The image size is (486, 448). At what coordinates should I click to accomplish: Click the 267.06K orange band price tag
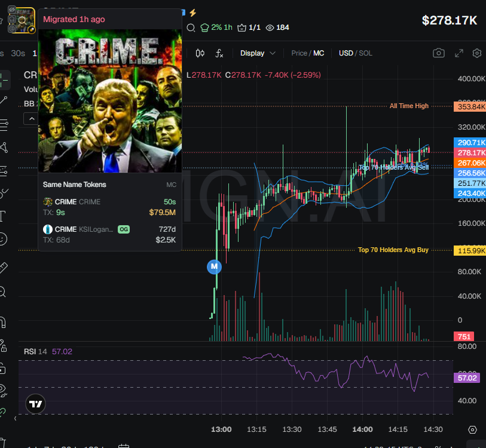pos(470,162)
